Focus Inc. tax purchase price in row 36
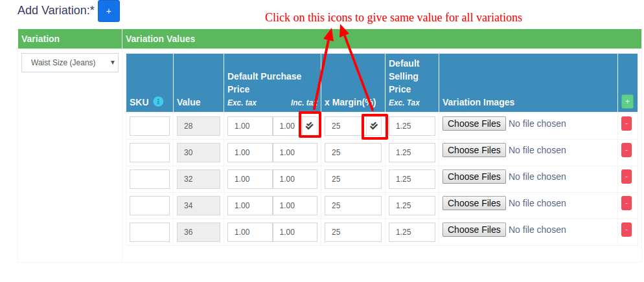 (x=295, y=232)
